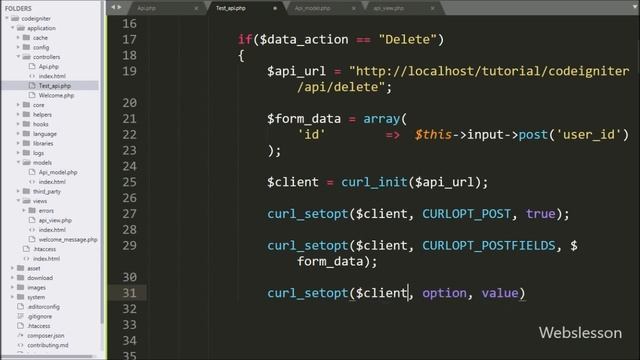Viewport: 640px width, 360px height.
Task: Expand the libraries folder
Action: 18,143
